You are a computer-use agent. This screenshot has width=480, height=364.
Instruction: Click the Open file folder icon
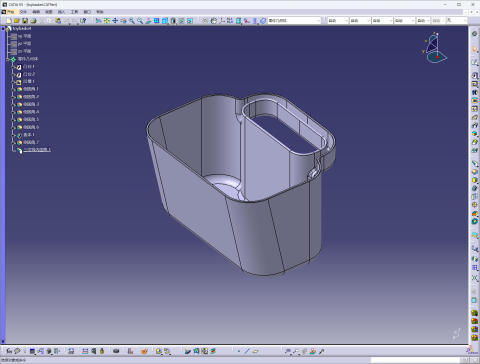pyautogui.click(x=16, y=21)
